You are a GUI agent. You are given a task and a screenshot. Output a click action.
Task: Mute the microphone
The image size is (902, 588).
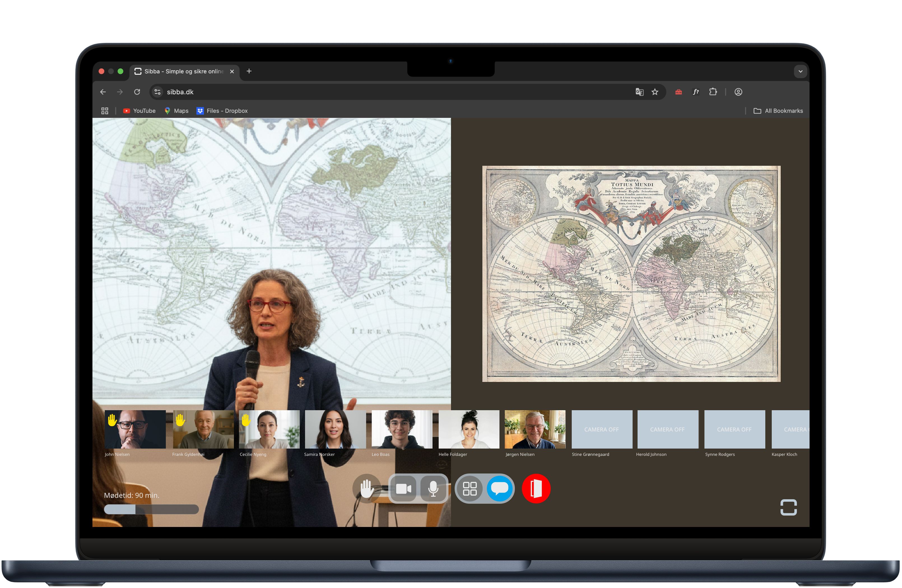pyautogui.click(x=433, y=488)
